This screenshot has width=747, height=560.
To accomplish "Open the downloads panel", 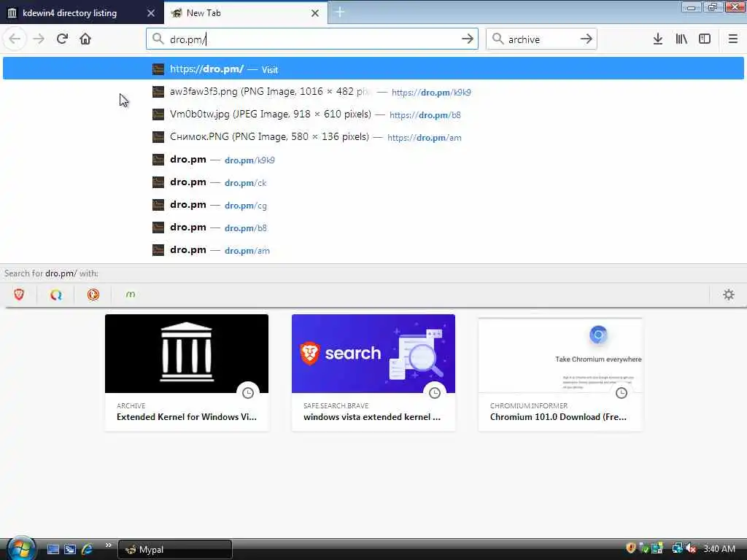I will point(657,39).
